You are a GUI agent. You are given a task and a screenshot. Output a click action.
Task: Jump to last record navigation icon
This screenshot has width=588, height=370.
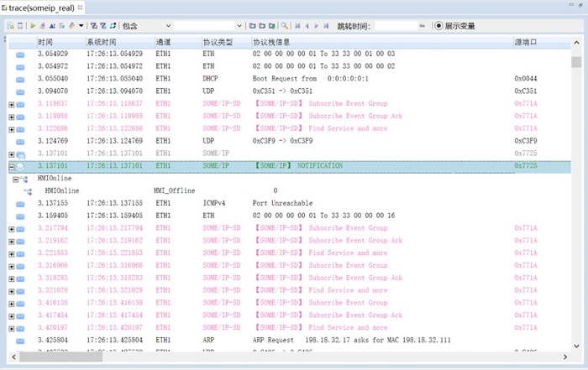pos(326,26)
